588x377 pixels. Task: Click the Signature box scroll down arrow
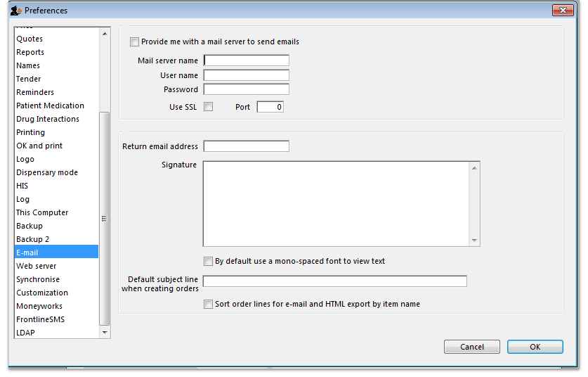tap(475, 241)
